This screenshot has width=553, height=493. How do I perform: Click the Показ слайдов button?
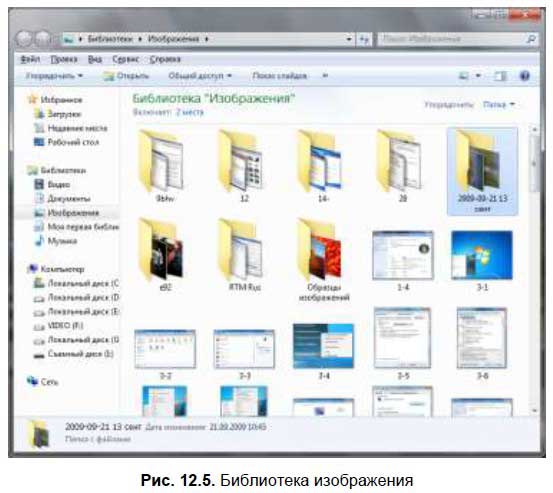pos(280,76)
